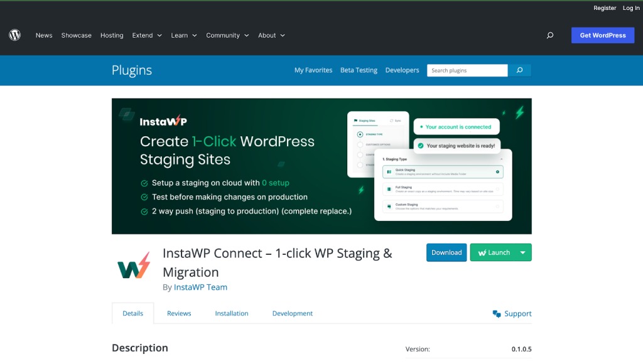Open the Support link

point(518,314)
